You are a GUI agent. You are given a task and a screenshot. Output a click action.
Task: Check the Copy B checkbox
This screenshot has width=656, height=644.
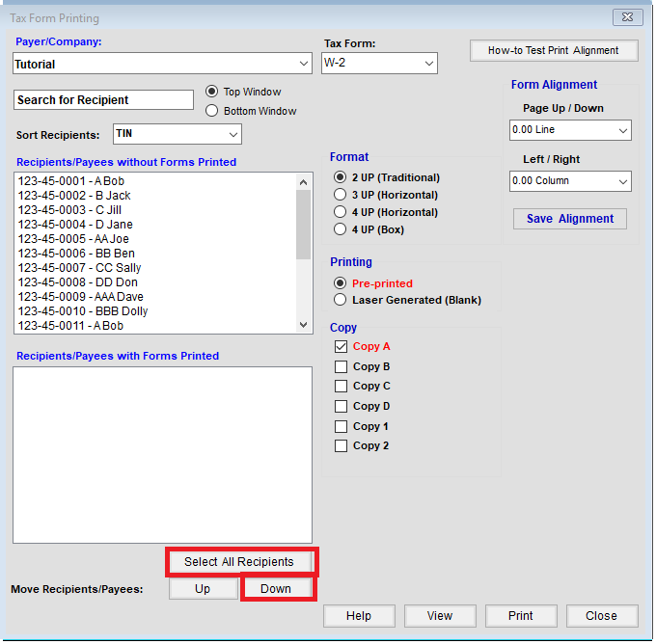(341, 366)
